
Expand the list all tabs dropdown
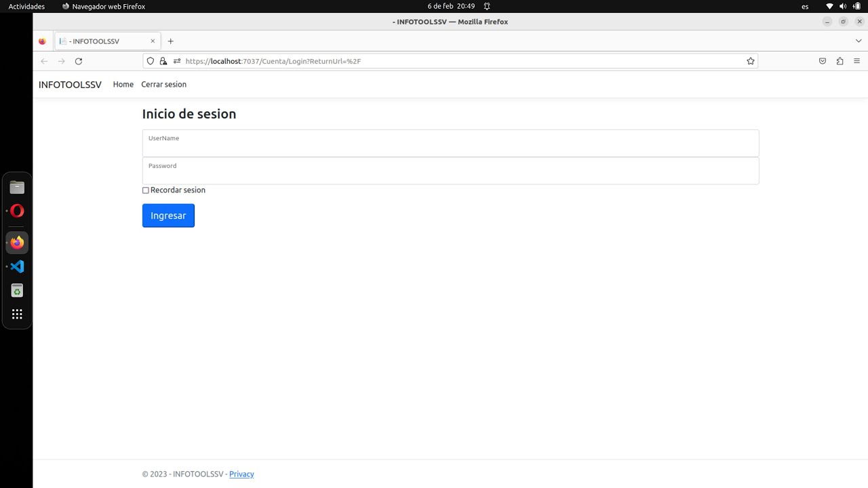point(858,41)
